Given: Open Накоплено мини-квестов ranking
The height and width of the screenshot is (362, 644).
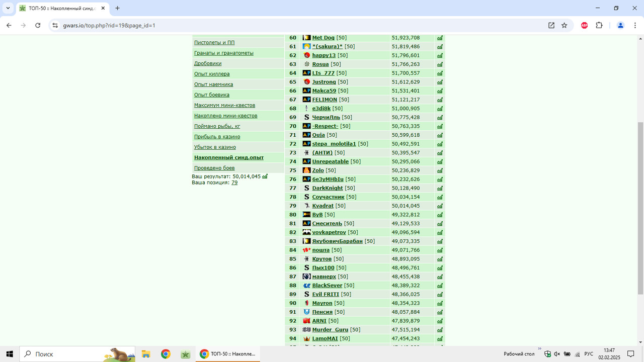Looking at the screenshot, I should 225,116.
